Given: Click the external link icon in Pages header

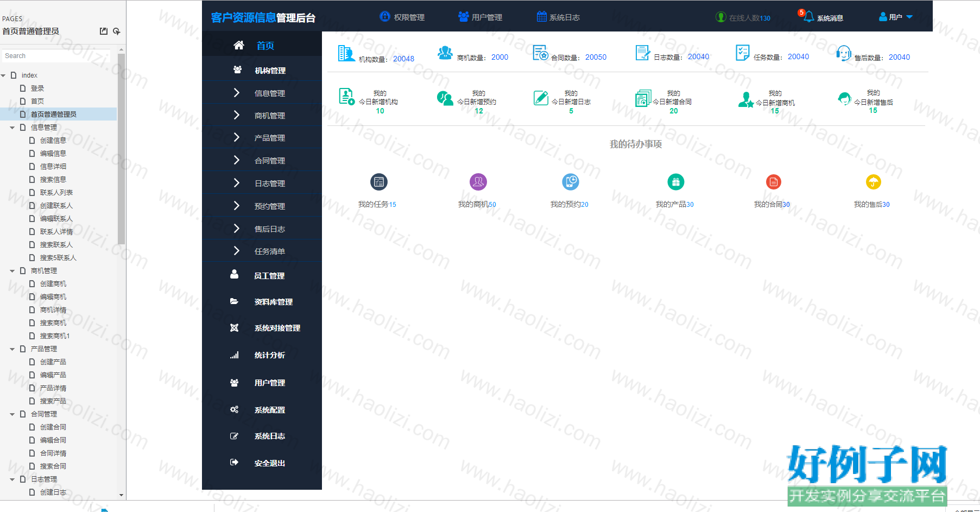Looking at the screenshot, I should coord(104,31).
